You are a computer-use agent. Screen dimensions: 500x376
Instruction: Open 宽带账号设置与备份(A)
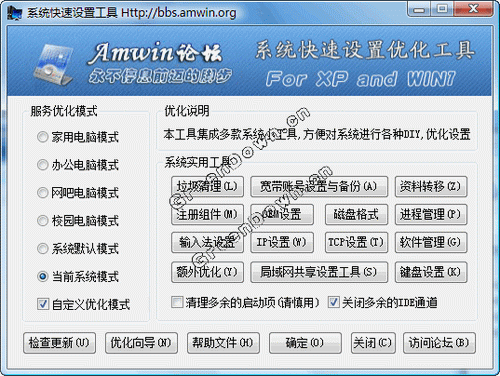pyautogui.click(x=319, y=186)
